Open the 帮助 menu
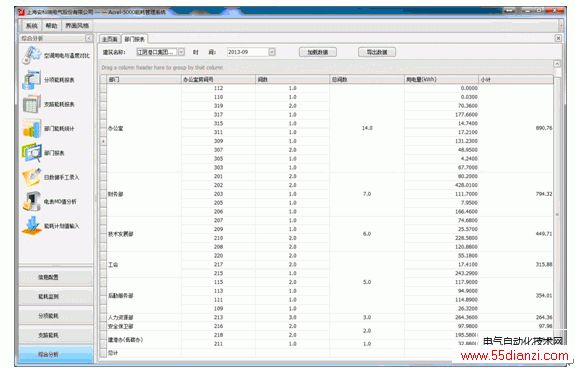Screen dimensions: 575x368 coord(51,26)
